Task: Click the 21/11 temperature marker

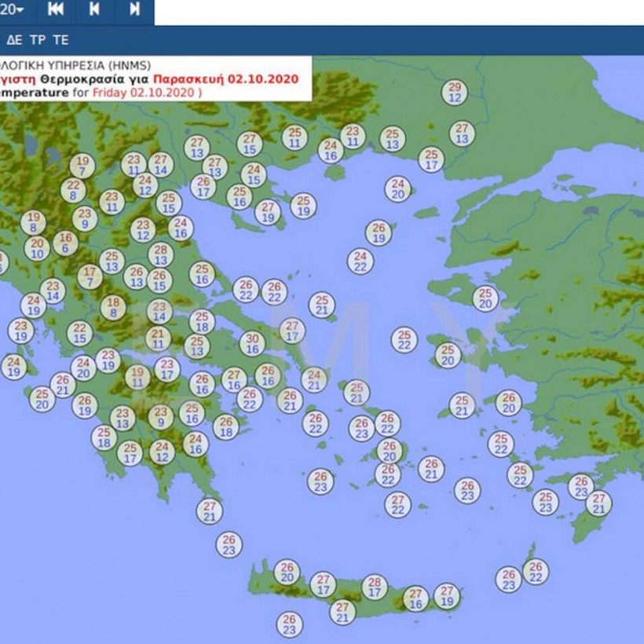Action: 159,338
